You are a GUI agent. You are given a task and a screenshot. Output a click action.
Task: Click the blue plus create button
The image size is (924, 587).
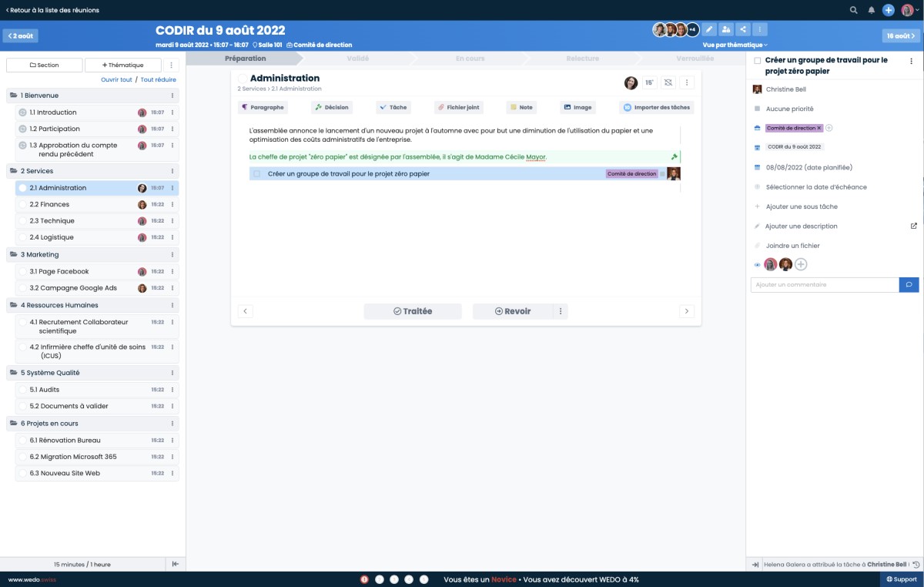(x=889, y=10)
